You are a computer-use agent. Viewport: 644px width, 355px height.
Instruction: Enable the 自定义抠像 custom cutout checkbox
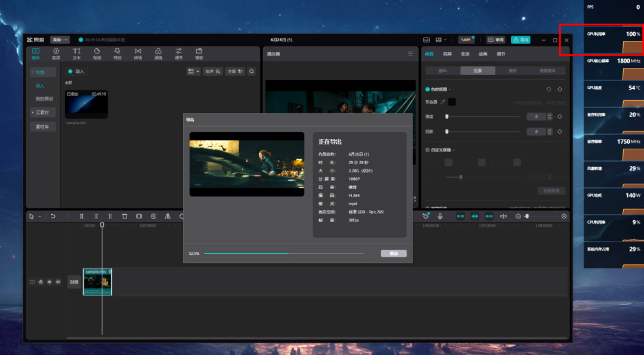428,150
